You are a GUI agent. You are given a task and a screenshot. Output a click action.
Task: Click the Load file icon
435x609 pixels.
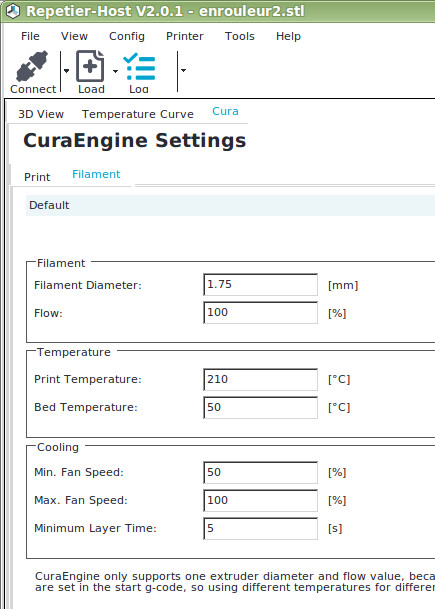tap(90, 66)
